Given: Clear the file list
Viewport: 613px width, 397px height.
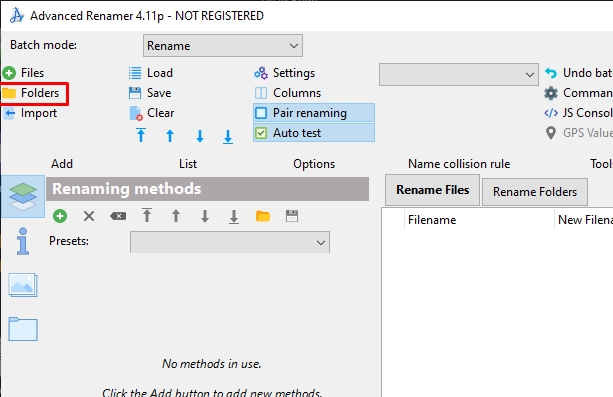Looking at the screenshot, I should pyautogui.click(x=152, y=113).
